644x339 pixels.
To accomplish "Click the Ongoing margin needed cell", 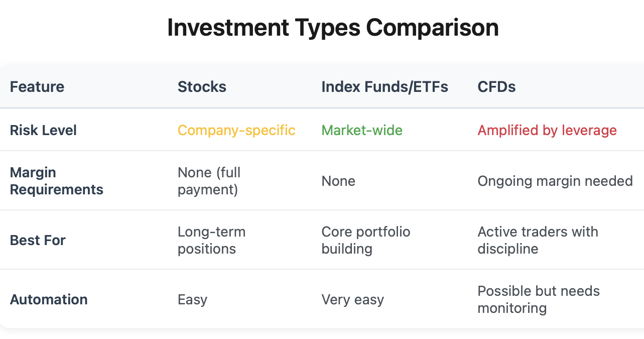I will click(555, 181).
